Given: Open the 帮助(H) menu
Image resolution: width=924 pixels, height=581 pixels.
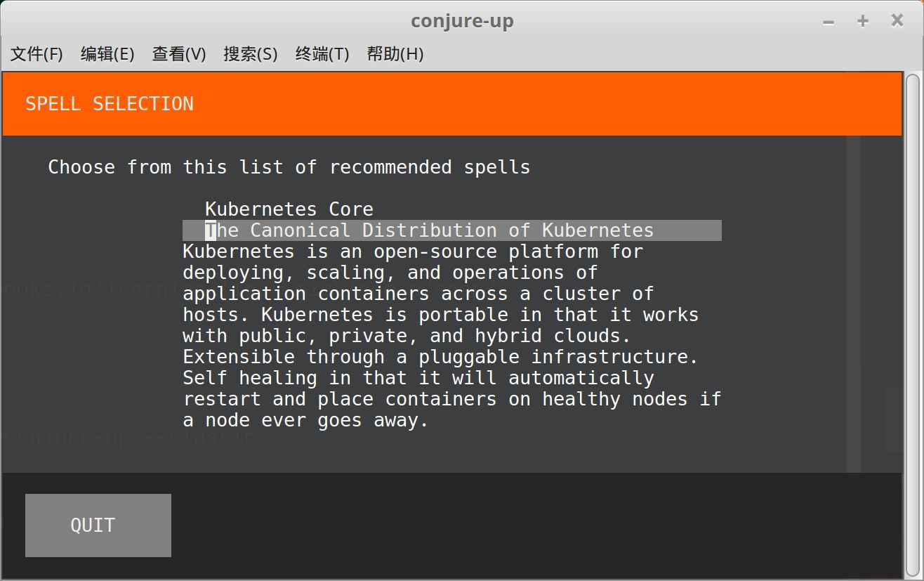Looking at the screenshot, I should tap(395, 54).
